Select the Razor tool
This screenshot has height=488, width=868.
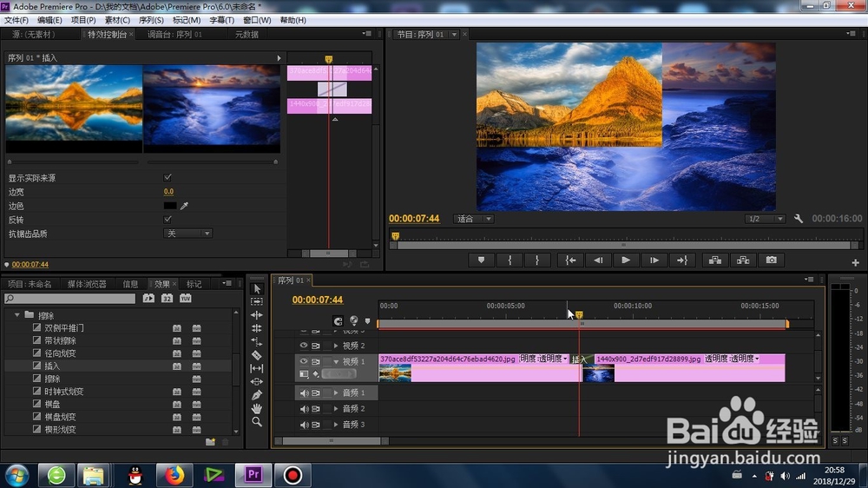257,355
